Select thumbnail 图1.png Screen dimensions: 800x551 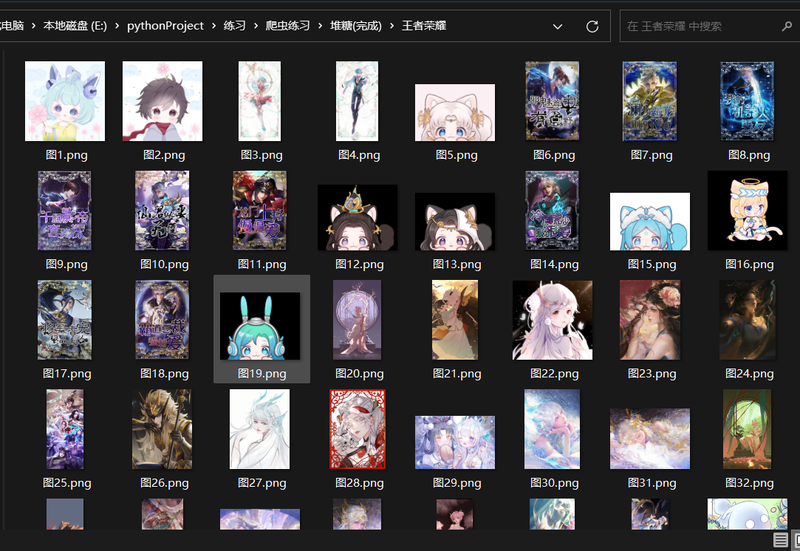[65, 101]
